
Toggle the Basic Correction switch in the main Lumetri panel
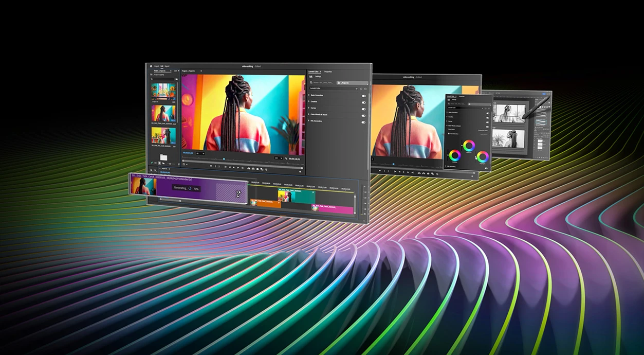coord(364,96)
